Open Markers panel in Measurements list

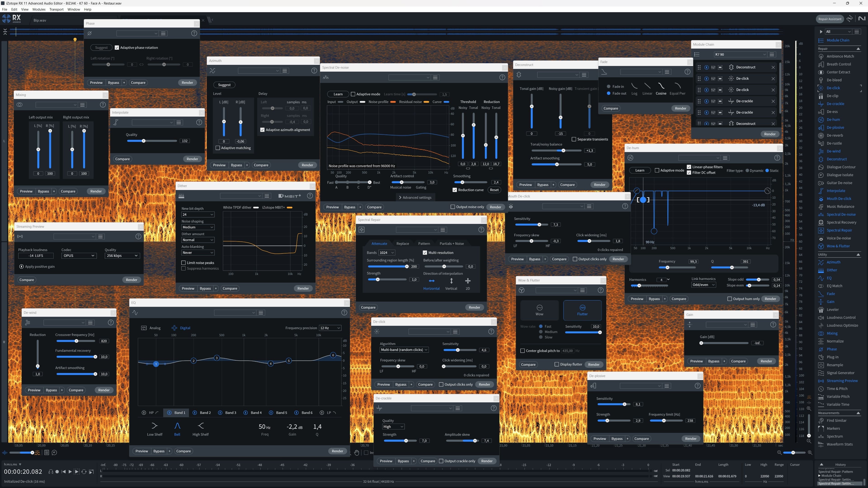833,428
